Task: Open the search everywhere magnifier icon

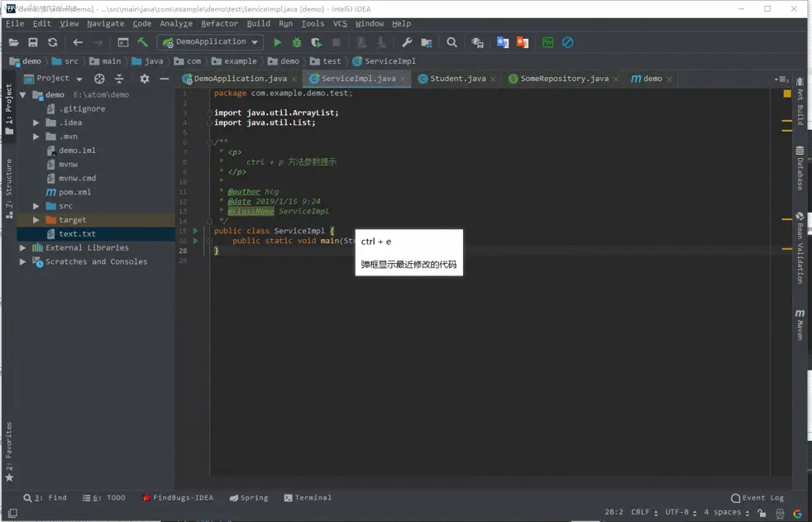Action: (x=451, y=42)
